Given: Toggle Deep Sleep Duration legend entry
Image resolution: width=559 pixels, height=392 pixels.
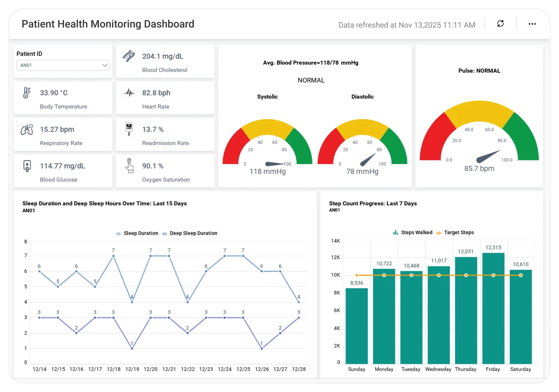Looking at the screenshot, I should click(x=190, y=233).
